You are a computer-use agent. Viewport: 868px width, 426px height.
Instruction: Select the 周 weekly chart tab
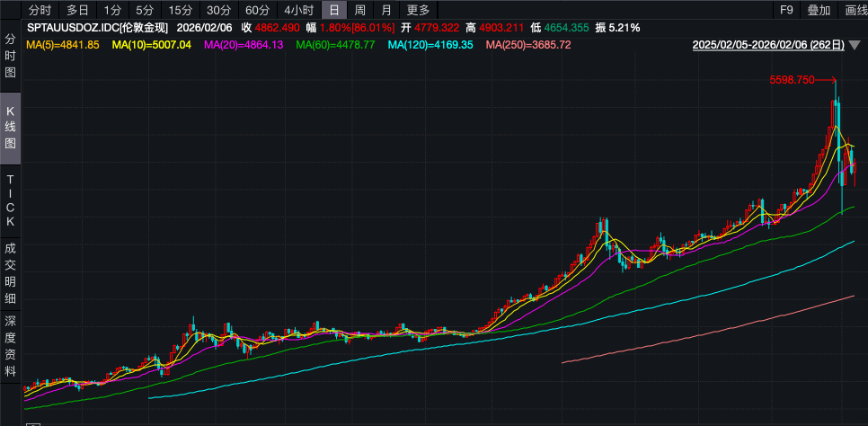point(359,11)
